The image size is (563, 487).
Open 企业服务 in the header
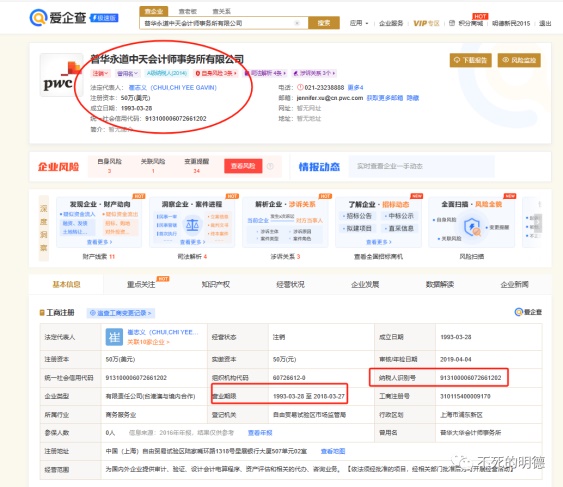tap(391, 23)
